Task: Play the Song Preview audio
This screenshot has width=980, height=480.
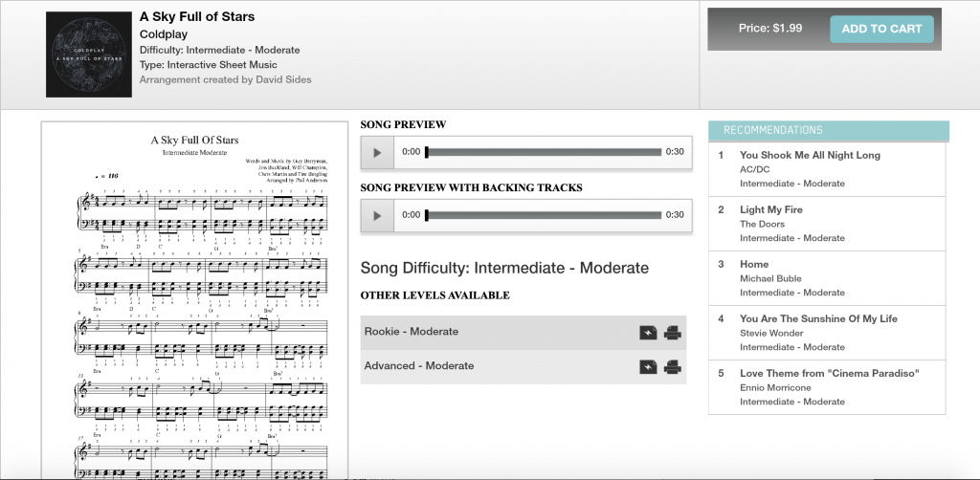Action: click(x=377, y=152)
